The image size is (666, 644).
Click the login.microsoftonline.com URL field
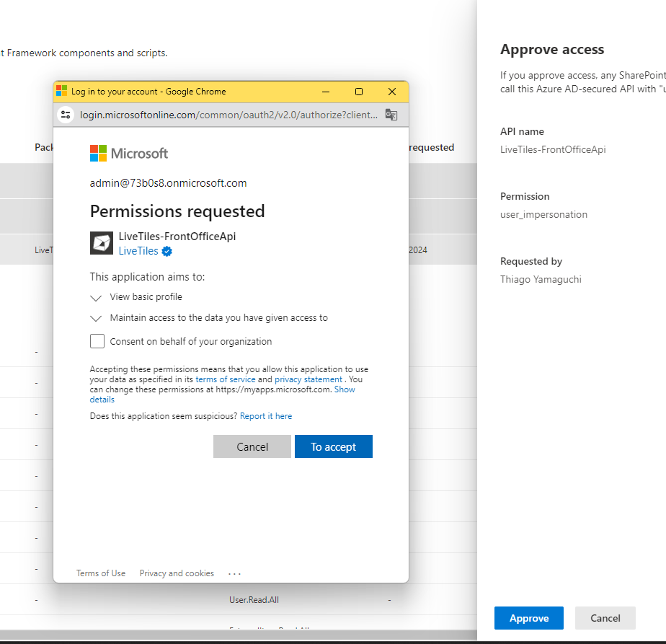click(228, 115)
